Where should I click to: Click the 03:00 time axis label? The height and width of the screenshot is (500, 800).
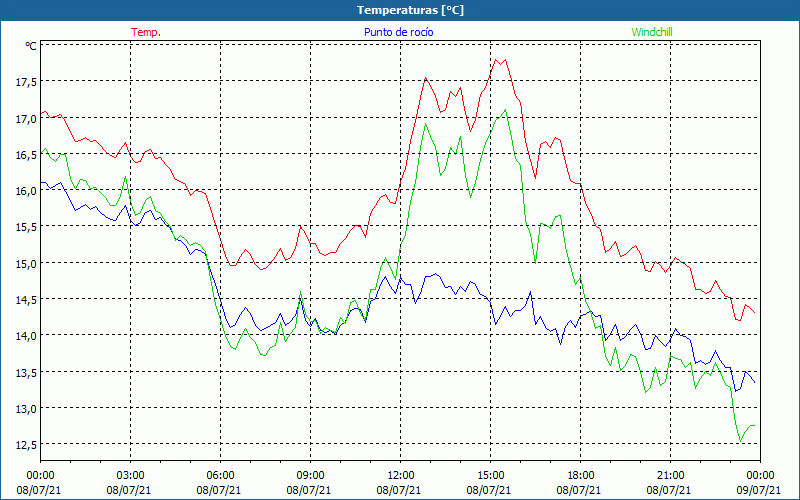[x=130, y=475]
